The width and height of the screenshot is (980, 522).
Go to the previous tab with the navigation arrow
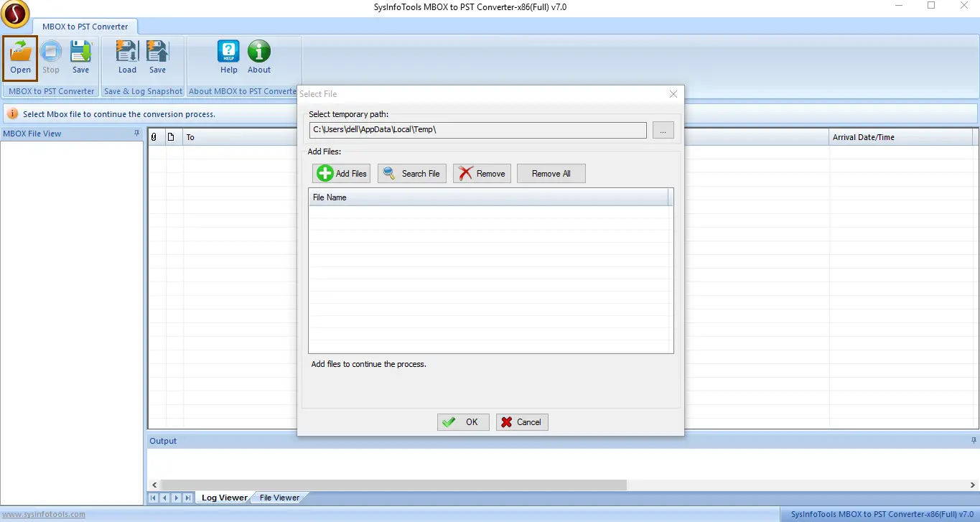(x=165, y=498)
